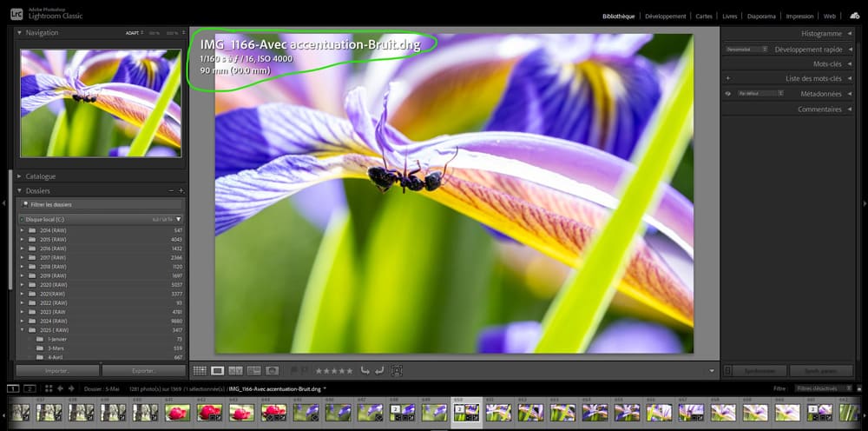The height and width of the screenshot is (431, 868).
Task: Open the Filtres désactivés dropdown
Action: 816,388
